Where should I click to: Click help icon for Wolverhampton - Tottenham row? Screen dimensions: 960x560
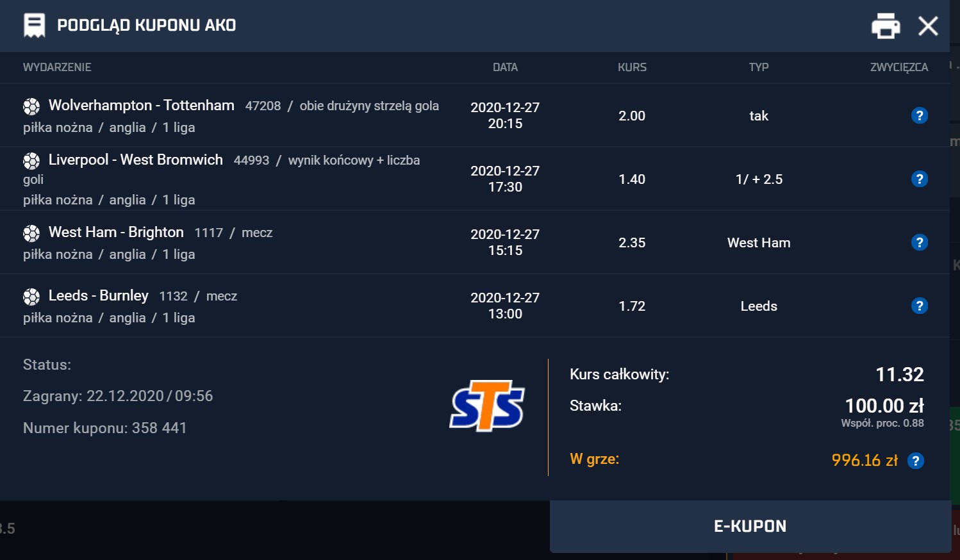click(919, 115)
